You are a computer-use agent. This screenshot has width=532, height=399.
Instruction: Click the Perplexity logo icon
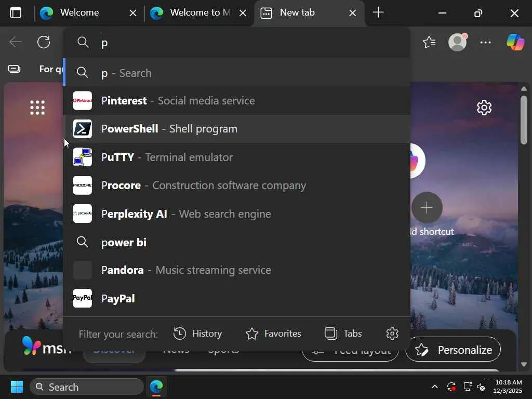coord(83,214)
